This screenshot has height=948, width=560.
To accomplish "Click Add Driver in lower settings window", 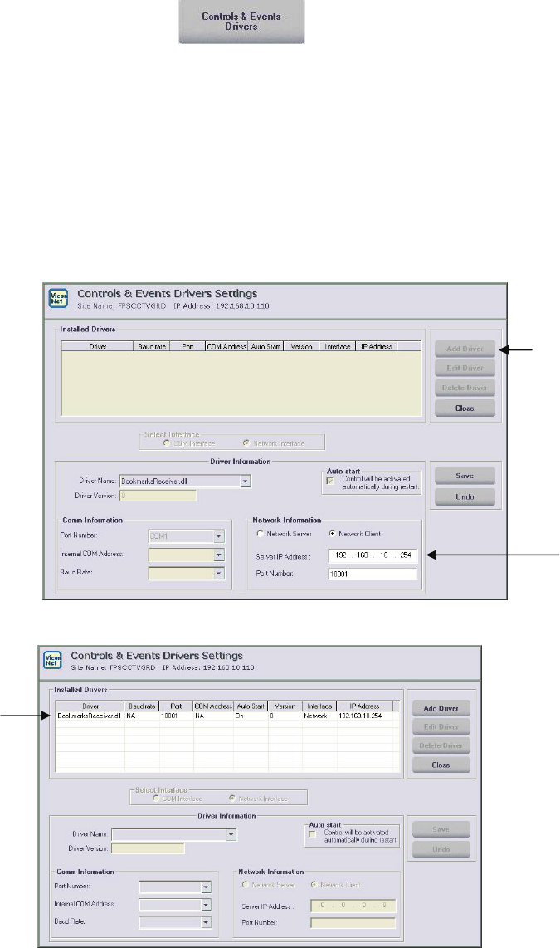I will [x=441, y=709].
